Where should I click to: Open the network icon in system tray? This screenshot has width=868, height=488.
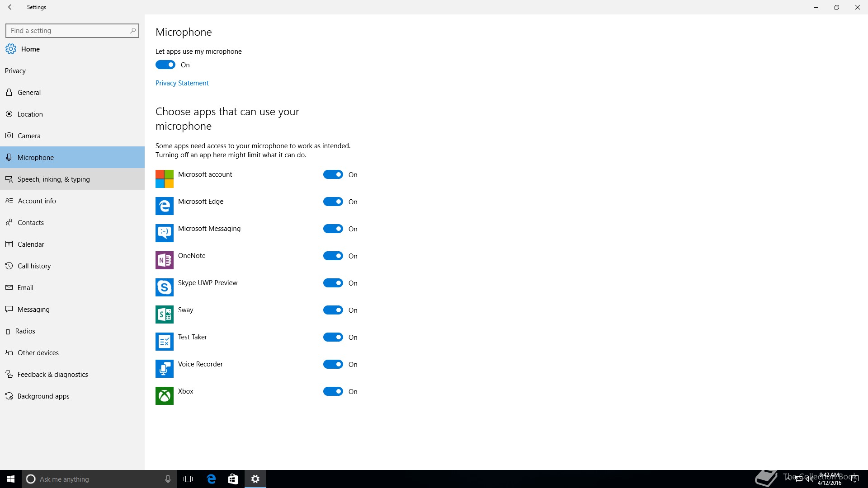[x=799, y=479]
